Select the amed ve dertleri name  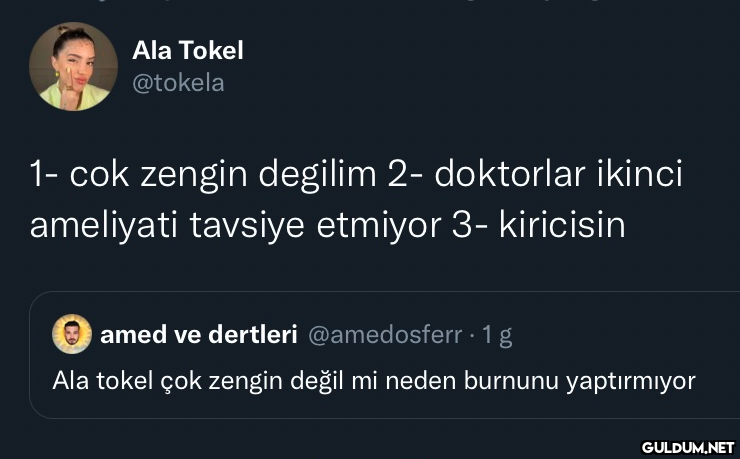tap(198, 335)
